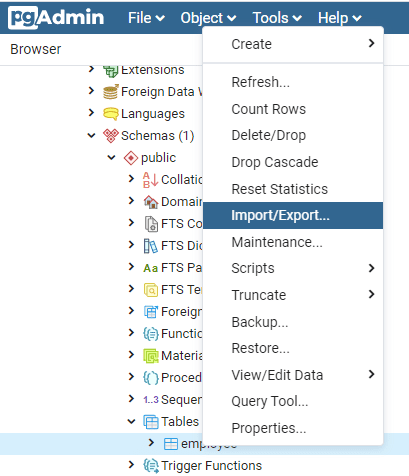Open the Scripts submenu
Viewport: 409px width, 476px height.
pyautogui.click(x=293, y=268)
